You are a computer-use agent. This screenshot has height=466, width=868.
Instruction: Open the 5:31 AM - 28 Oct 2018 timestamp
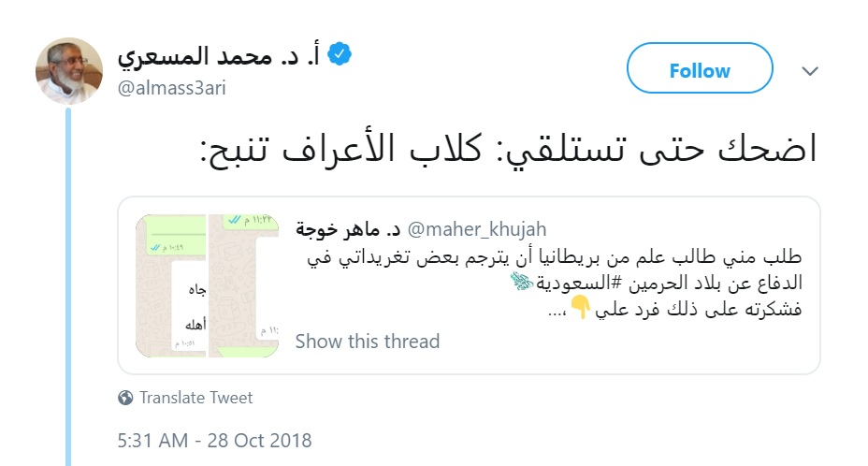214,441
